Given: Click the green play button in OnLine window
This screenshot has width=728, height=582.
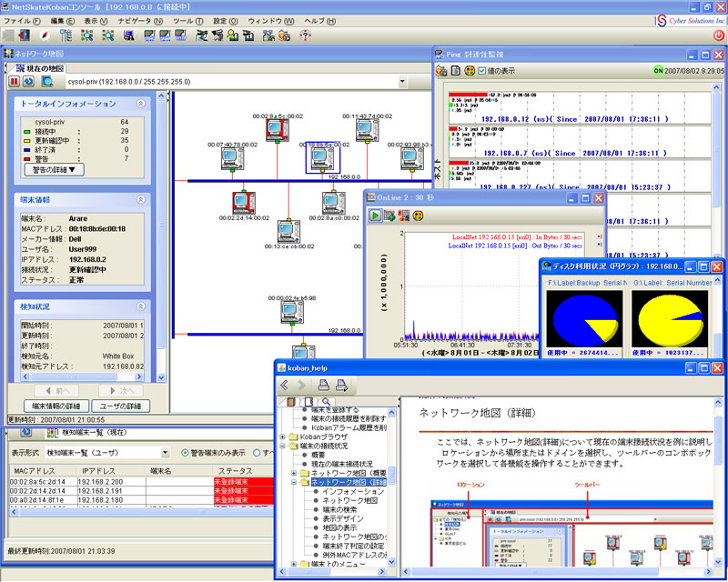Looking at the screenshot, I should 375,216.
